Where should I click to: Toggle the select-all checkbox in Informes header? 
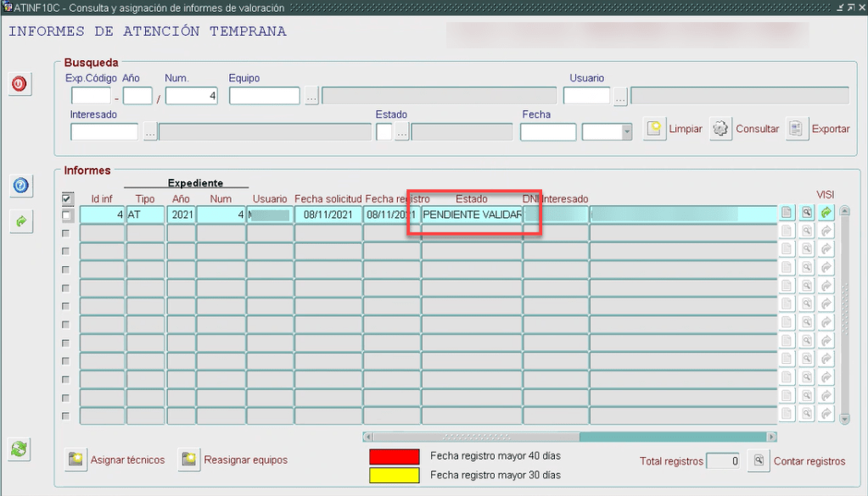point(68,199)
